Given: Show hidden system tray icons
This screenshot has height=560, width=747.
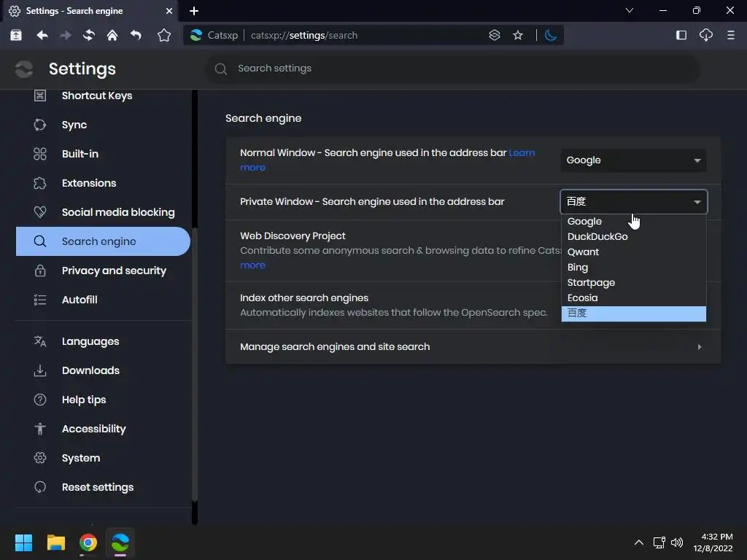Looking at the screenshot, I should click(639, 542).
